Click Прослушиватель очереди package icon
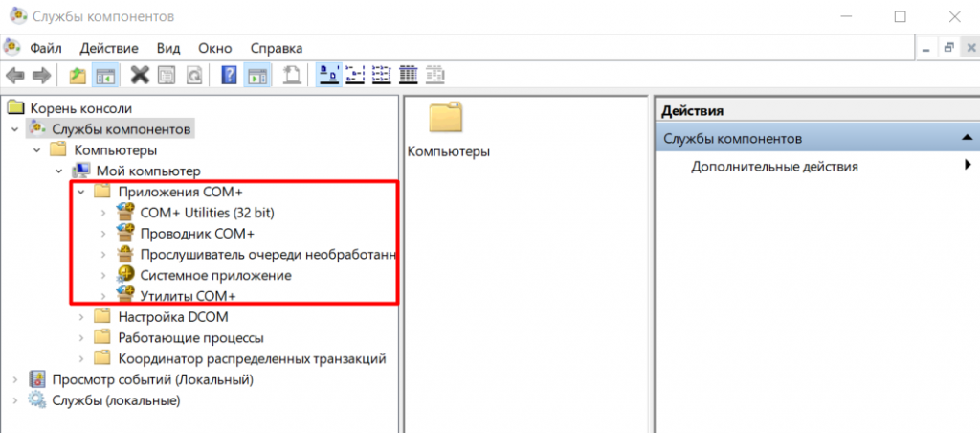 [x=125, y=254]
